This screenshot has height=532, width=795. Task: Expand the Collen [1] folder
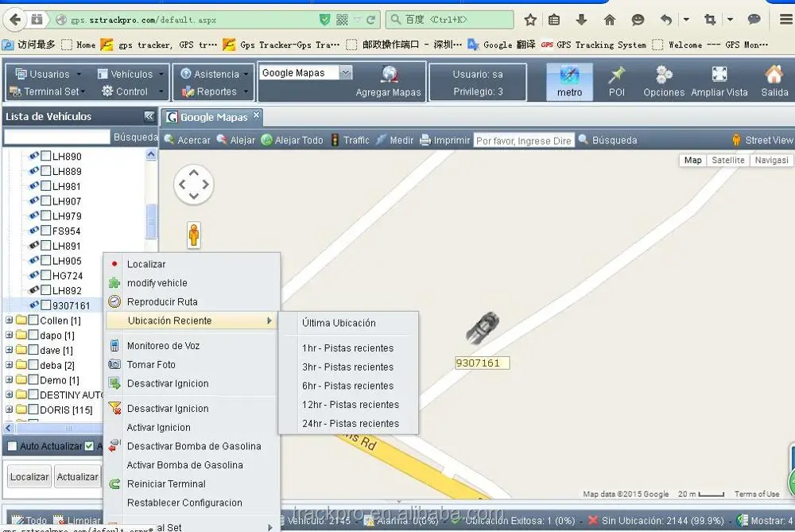click(10, 320)
